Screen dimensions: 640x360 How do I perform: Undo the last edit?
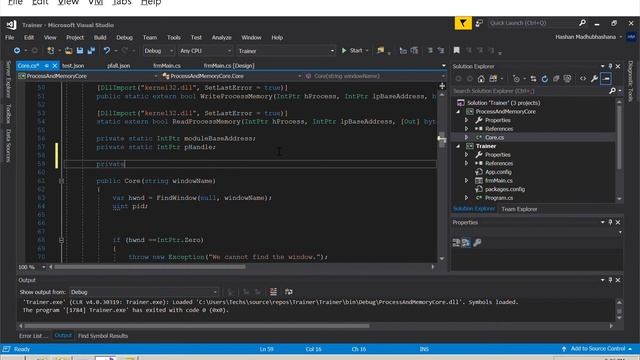coord(107,51)
